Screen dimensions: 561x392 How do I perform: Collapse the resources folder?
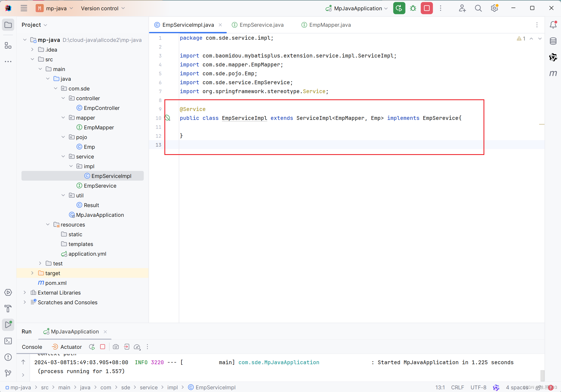[x=48, y=225]
